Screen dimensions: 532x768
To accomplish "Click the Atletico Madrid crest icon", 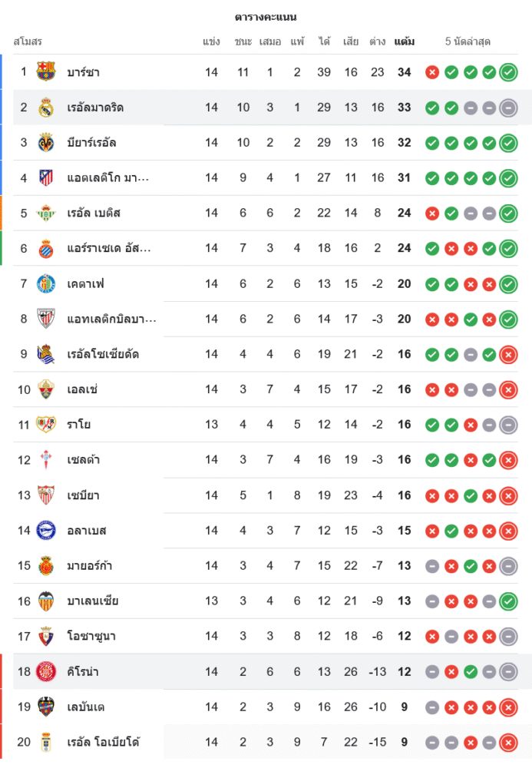I will 46,178.
